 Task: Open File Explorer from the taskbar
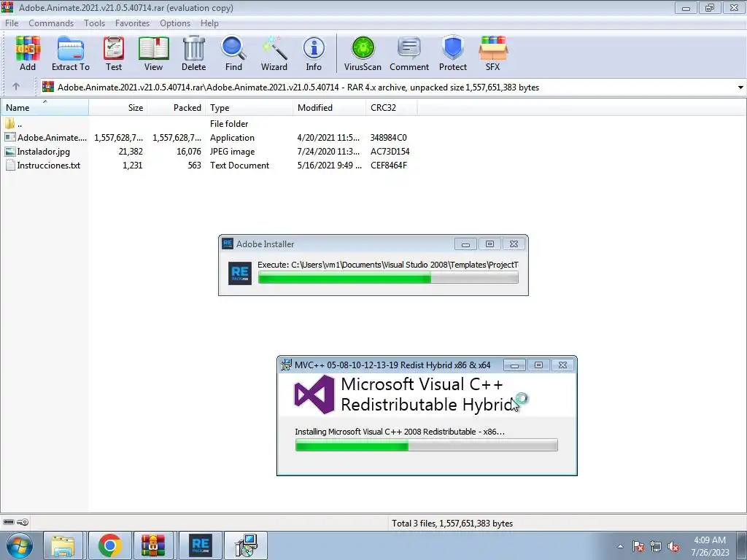coord(63,545)
